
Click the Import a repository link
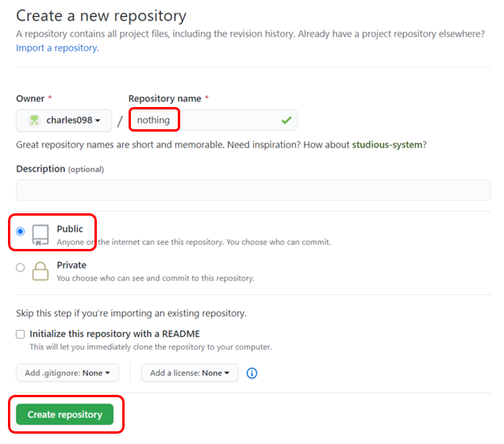[57, 48]
